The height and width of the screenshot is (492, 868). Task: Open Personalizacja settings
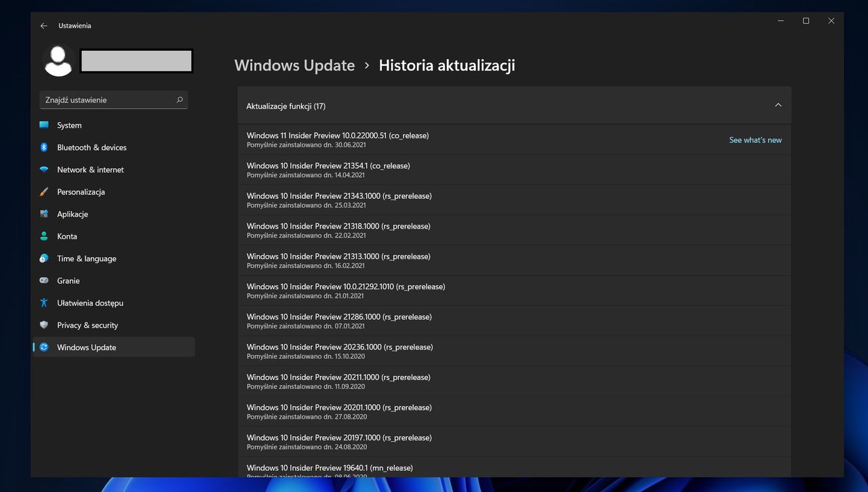click(x=82, y=192)
